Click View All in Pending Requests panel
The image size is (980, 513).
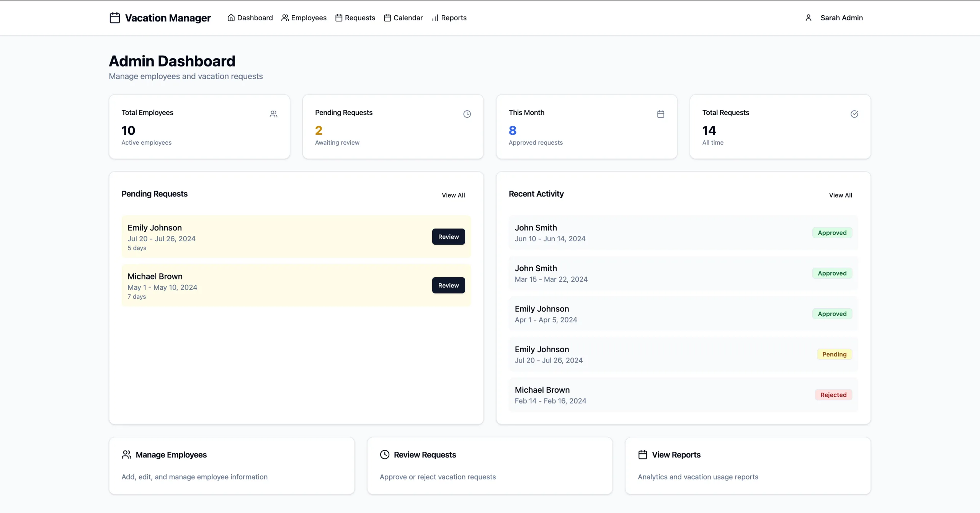point(453,195)
